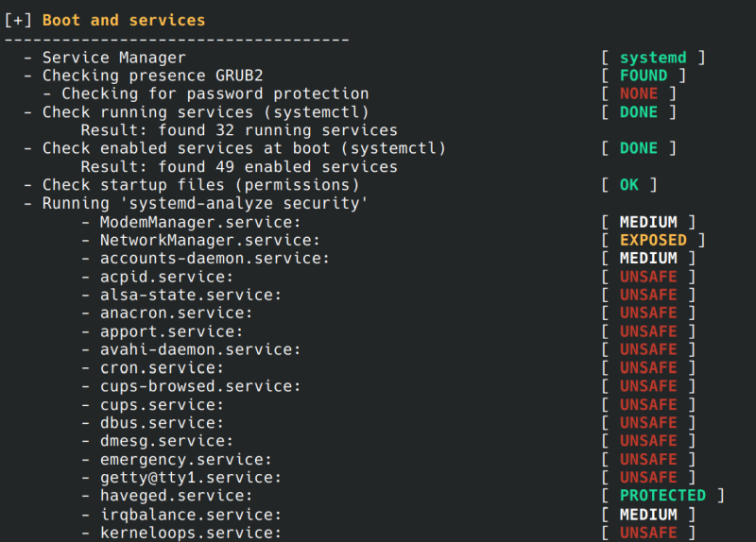Select the kerneloops.service entry

(191, 533)
